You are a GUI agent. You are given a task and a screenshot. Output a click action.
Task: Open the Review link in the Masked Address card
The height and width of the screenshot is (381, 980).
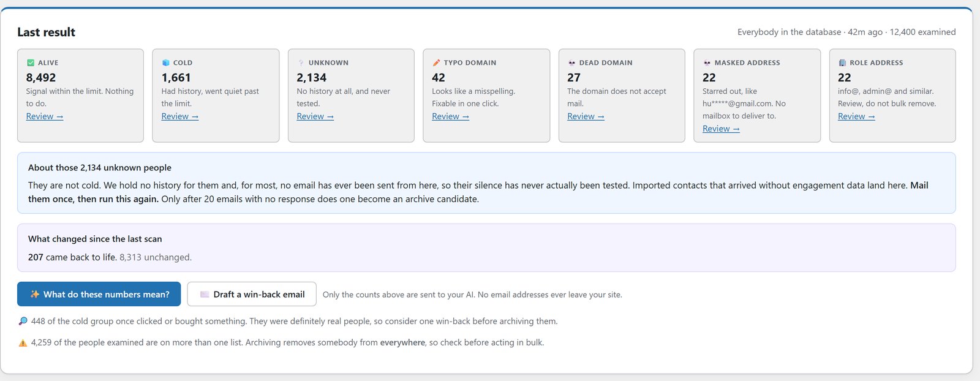[x=722, y=129]
